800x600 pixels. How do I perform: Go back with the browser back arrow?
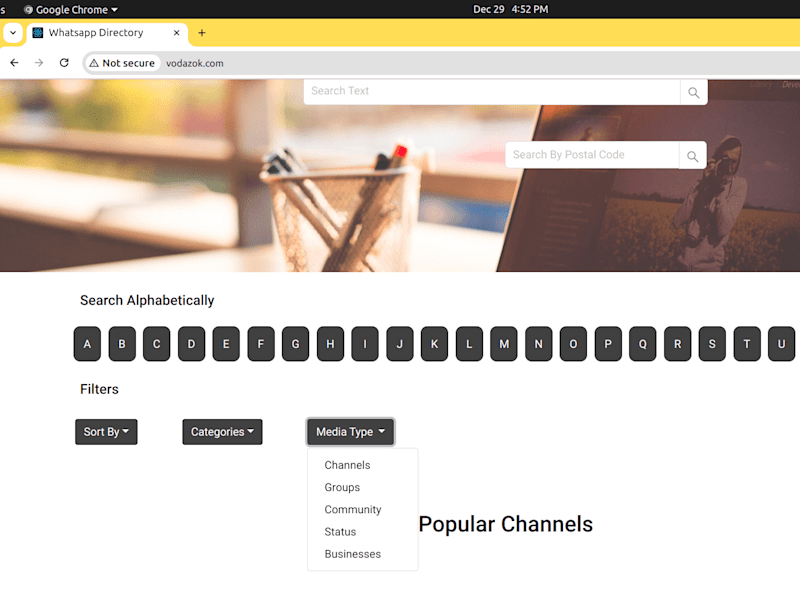[x=14, y=63]
